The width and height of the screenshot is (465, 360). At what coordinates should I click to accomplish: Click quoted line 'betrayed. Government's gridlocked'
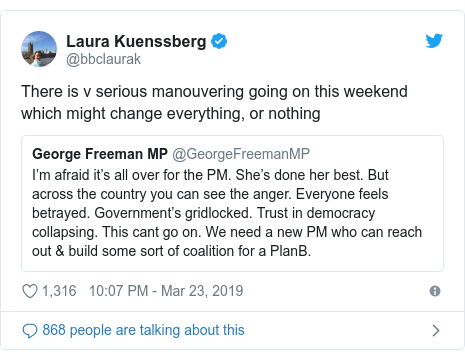click(204, 213)
